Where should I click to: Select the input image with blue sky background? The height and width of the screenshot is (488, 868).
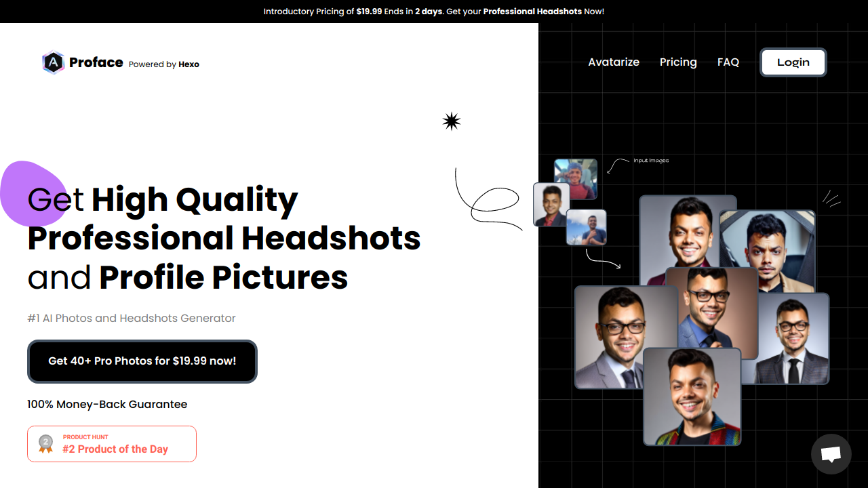(586, 227)
